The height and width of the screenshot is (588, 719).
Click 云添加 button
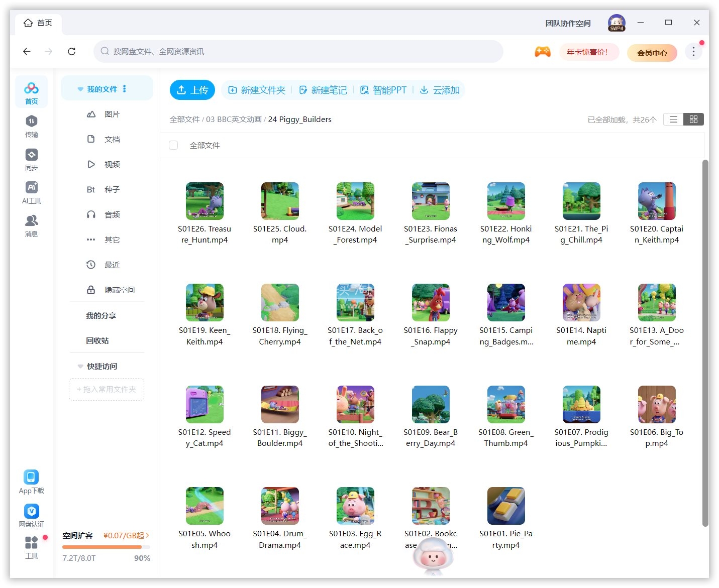(x=440, y=90)
